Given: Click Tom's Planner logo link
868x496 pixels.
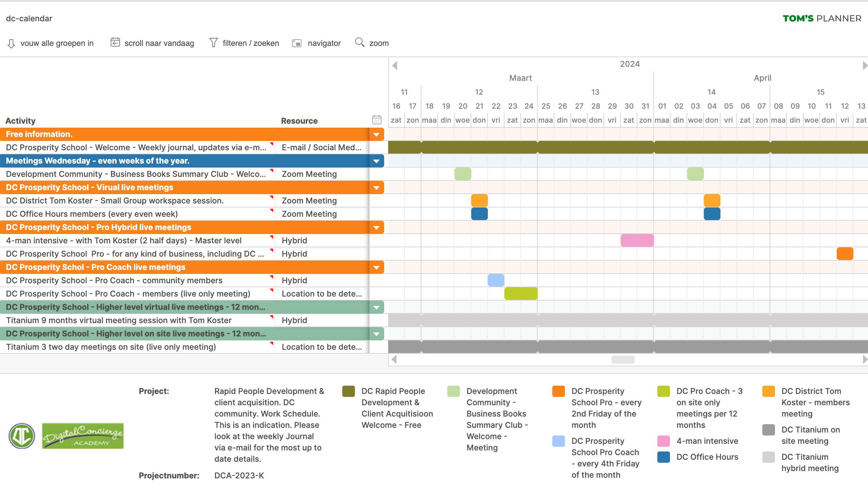Looking at the screenshot, I should click(x=822, y=18).
